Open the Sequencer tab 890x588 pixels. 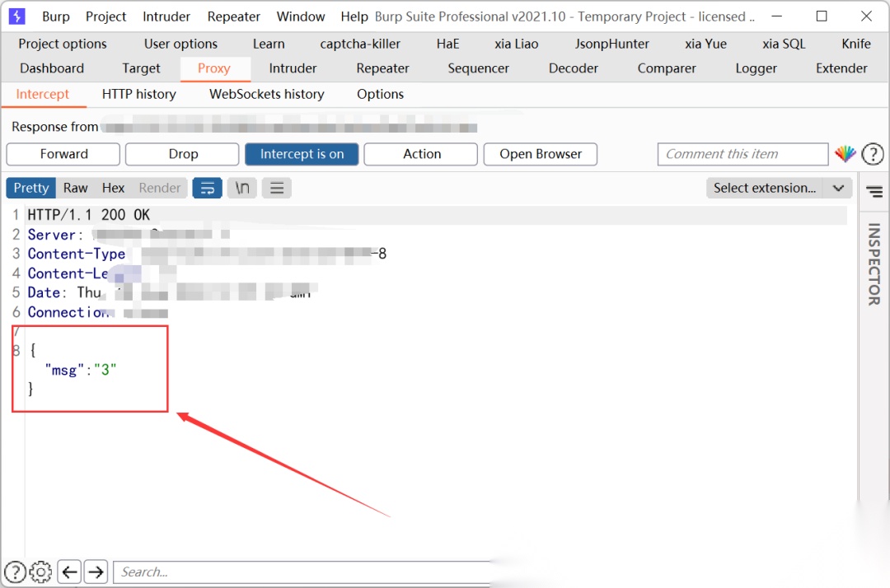click(x=478, y=68)
